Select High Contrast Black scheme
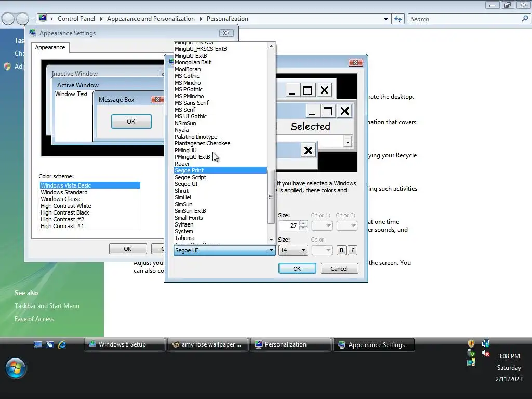The width and height of the screenshot is (532, 399). [x=90, y=212]
